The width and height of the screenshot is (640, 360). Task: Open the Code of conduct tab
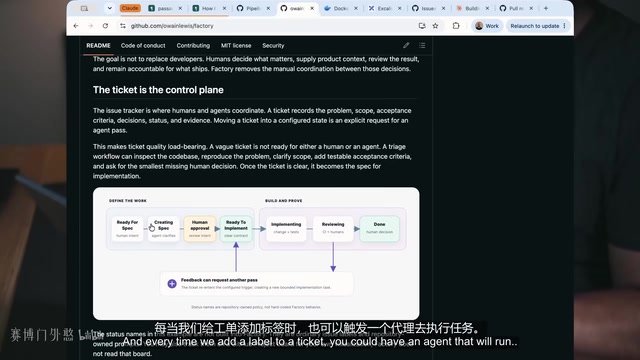pyautogui.click(x=143, y=45)
